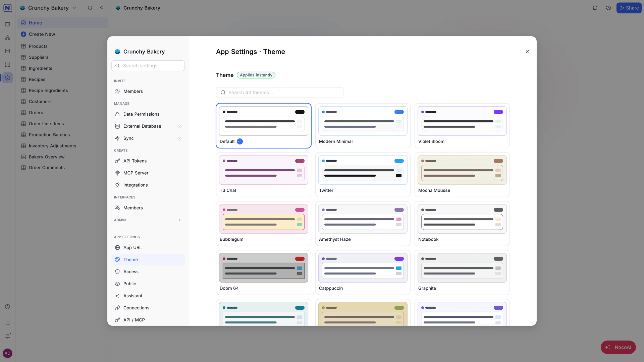Select the settings gear in left rail
Screen dimensions: 644x362
[x=7, y=78]
